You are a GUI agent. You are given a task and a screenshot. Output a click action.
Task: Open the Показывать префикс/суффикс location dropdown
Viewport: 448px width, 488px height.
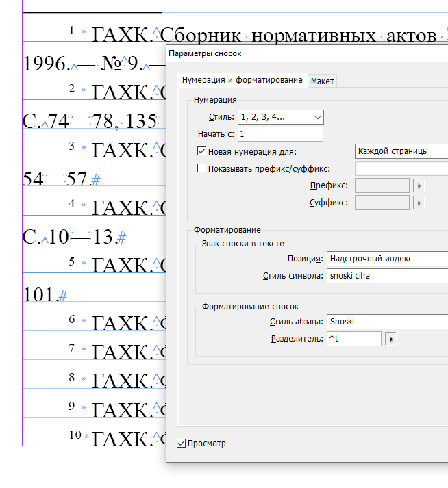pos(401,168)
